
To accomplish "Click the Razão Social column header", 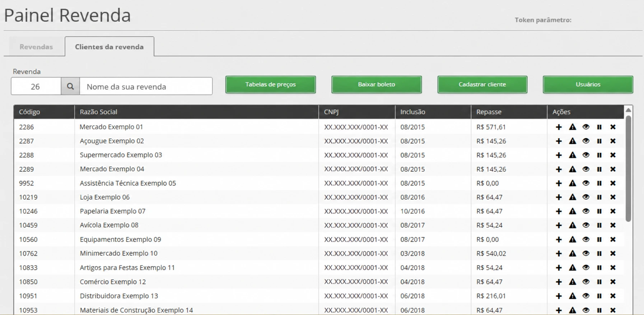I will point(196,112).
